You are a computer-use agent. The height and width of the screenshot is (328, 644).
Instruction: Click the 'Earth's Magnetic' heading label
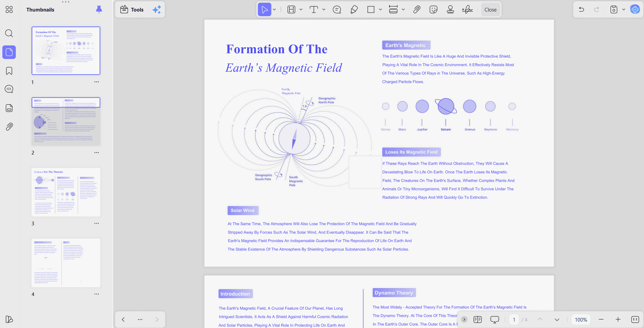point(406,45)
